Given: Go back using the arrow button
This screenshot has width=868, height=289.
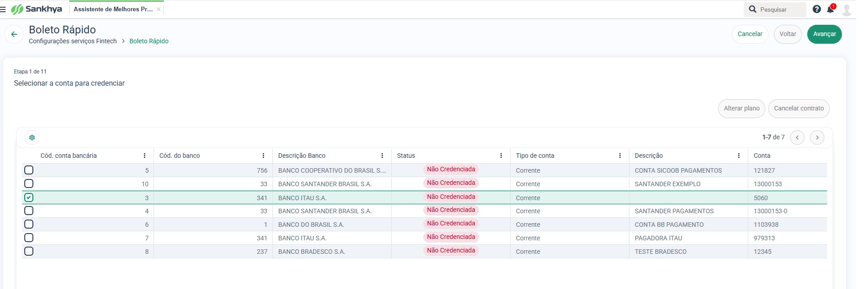Looking at the screenshot, I should (x=14, y=34).
